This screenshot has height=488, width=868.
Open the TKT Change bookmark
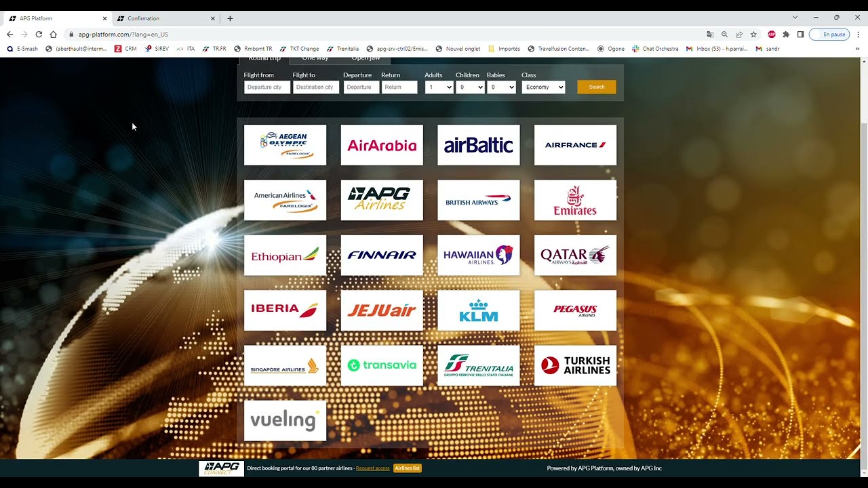tap(299, 49)
